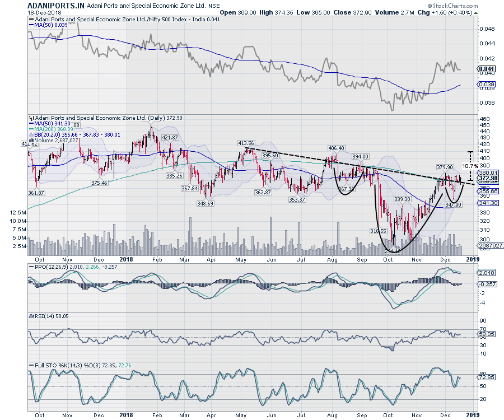The image size is (504, 420).
Task: Click the MA(200) 368.39 legend entry
Action: click(51, 129)
